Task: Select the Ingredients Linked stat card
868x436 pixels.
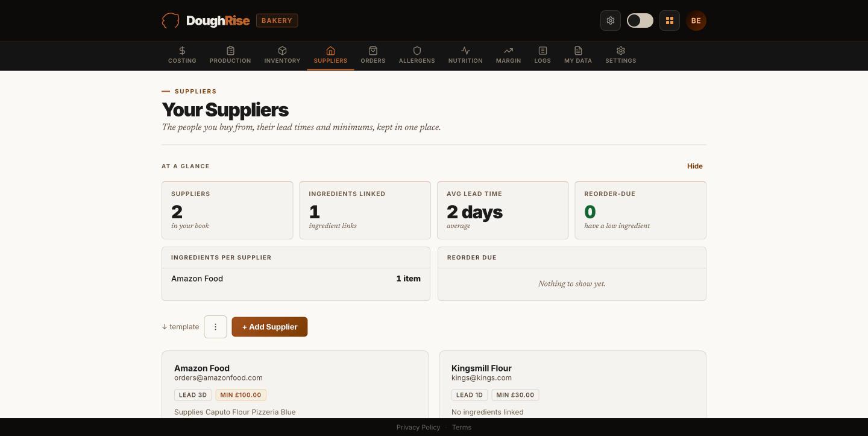Action: pos(365,210)
